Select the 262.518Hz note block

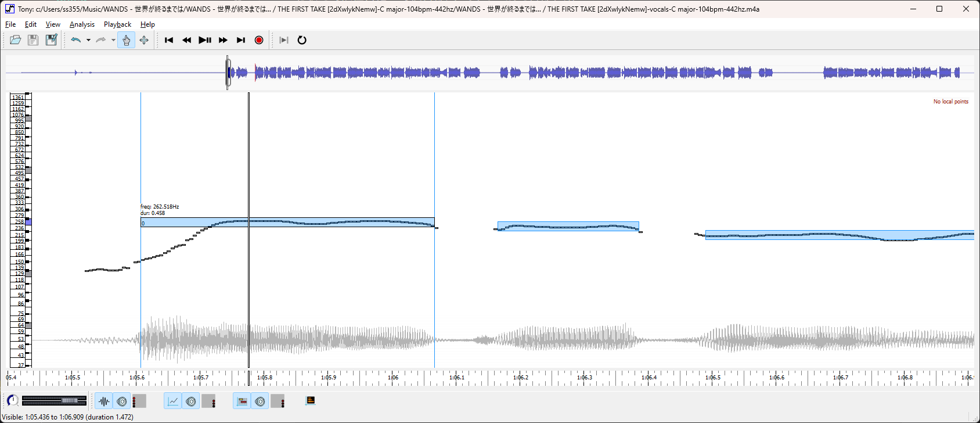[287, 223]
